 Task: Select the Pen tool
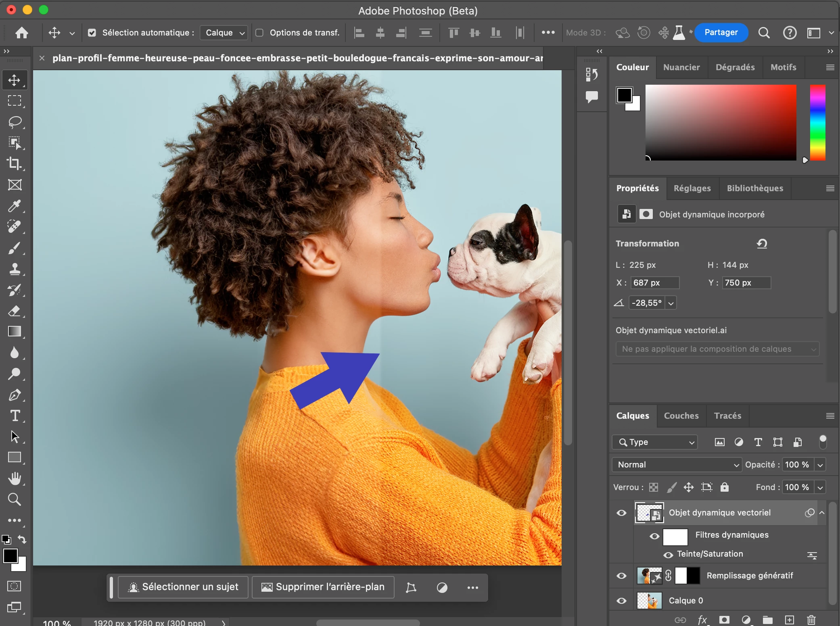pyautogui.click(x=15, y=395)
